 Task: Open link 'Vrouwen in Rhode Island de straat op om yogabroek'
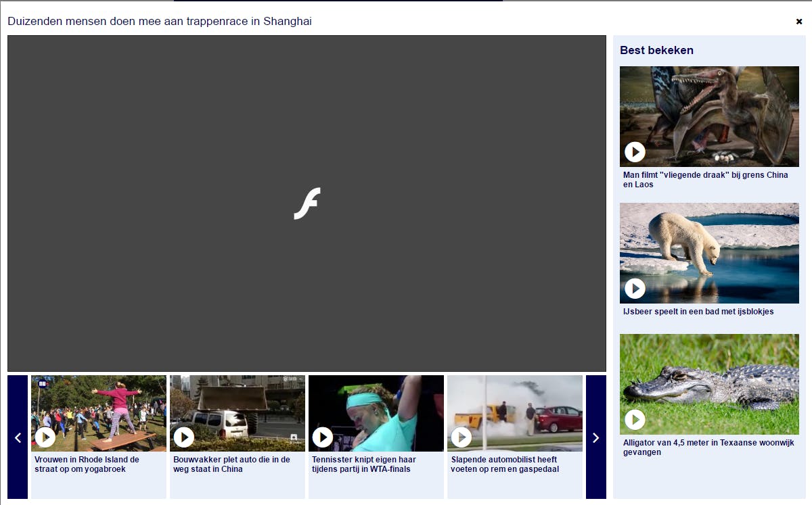[x=87, y=464]
